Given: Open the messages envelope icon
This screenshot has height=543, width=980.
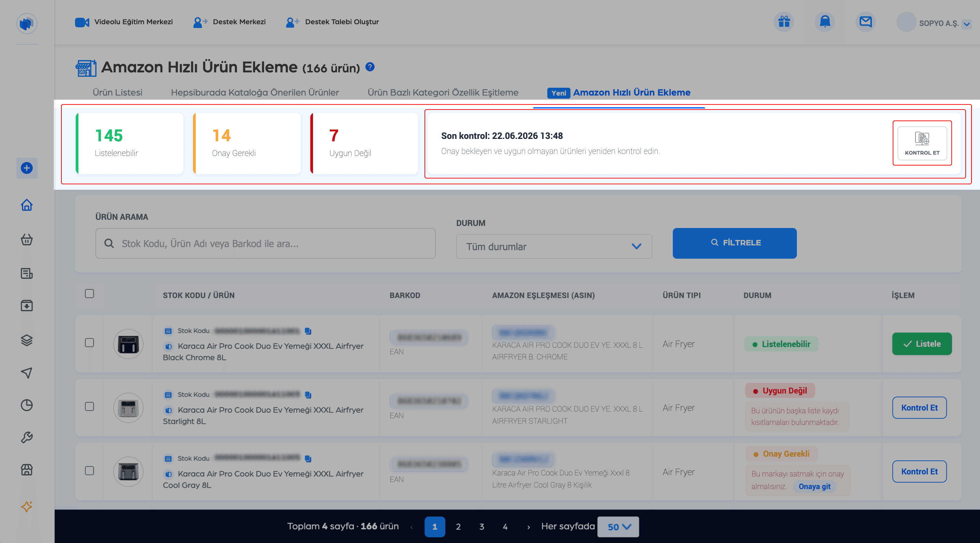Looking at the screenshot, I should tap(865, 22).
